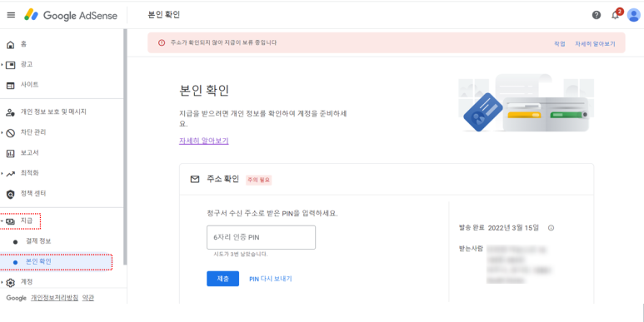This screenshot has width=644, height=322.
Task: Click the 개인 정보 보호 및 메시지 icon
Action: tap(11, 112)
